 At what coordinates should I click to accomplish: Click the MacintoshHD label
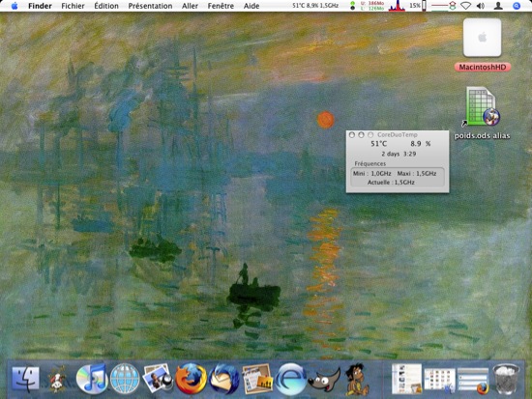pyautogui.click(x=483, y=67)
